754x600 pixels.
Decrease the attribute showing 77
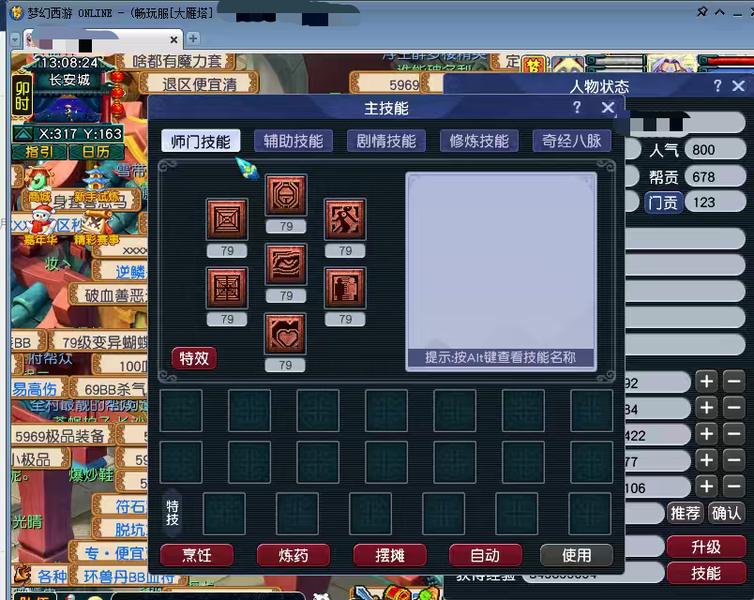734,461
